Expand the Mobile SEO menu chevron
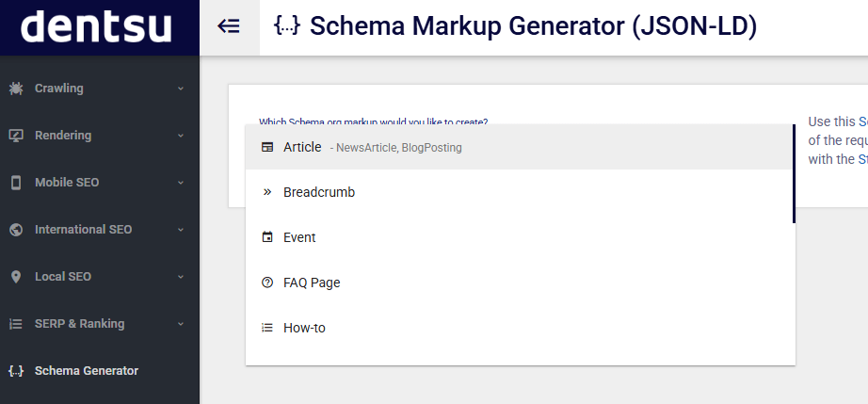868x404 pixels. (181, 182)
